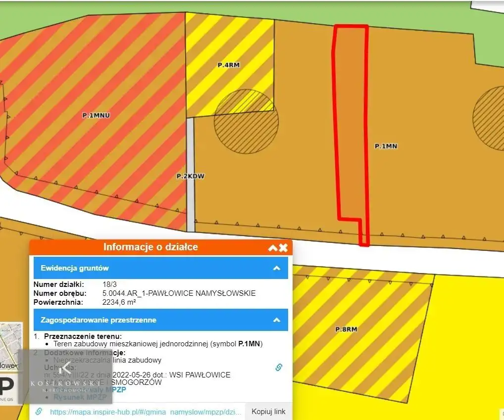This screenshot has width=504, height=420.
Task: Click area value 2234,6 m²
Action: [119, 302]
